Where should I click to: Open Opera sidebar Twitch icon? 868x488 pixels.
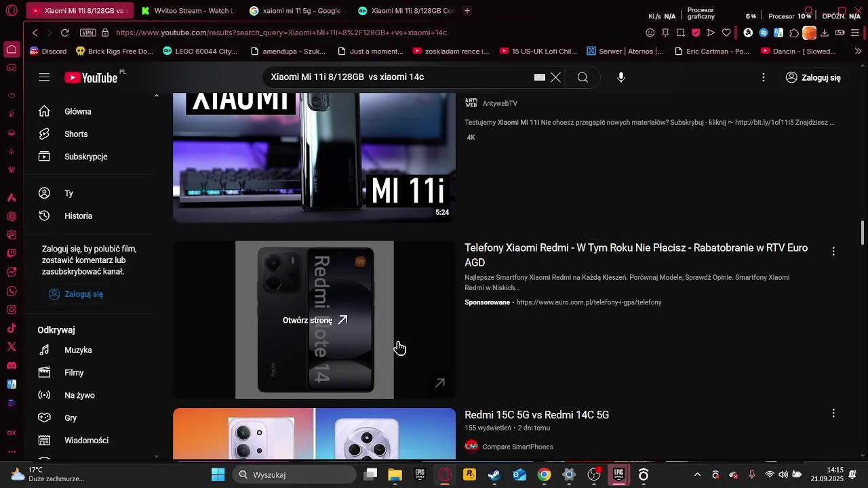[x=12, y=253]
